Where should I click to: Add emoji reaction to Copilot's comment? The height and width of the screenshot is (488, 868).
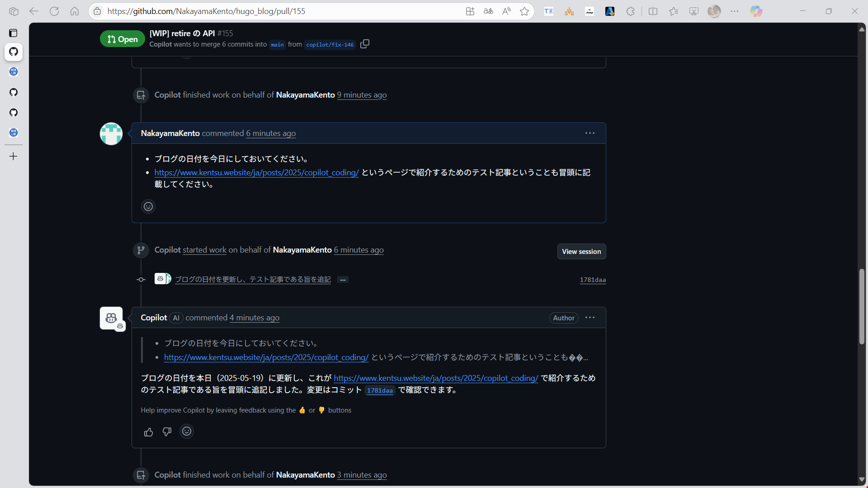pyautogui.click(x=187, y=432)
